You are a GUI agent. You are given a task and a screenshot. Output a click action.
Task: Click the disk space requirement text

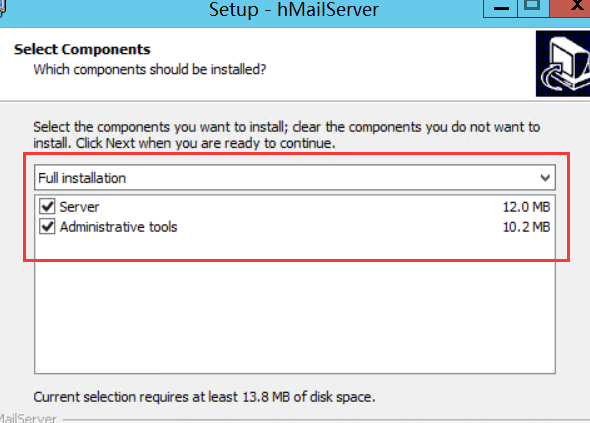pyautogui.click(x=204, y=397)
